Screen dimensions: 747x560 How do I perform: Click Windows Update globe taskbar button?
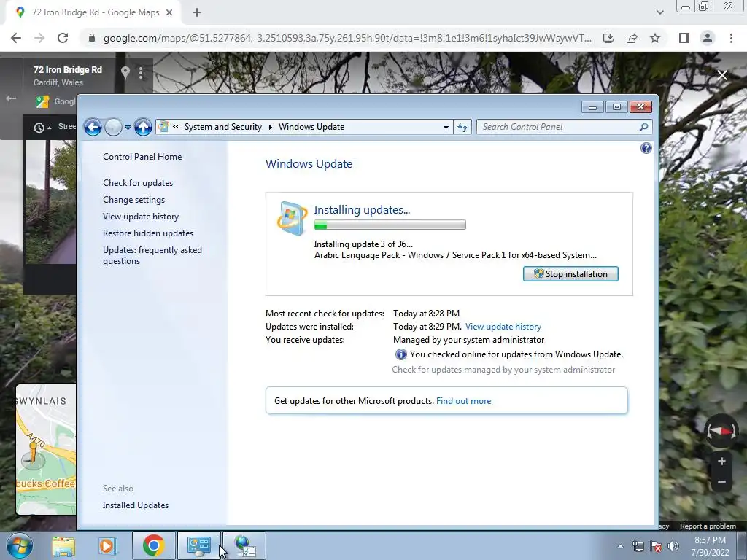[244, 545]
